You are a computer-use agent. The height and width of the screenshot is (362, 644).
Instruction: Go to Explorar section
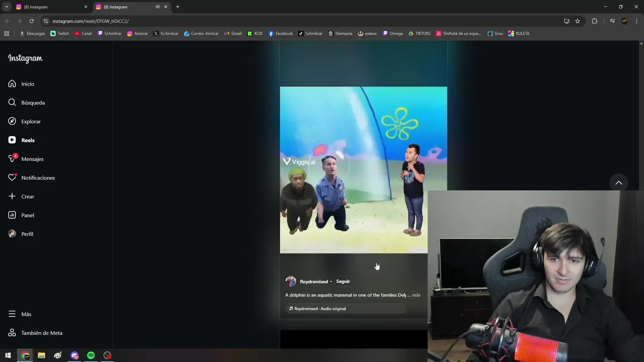pyautogui.click(x=24, y=122)
